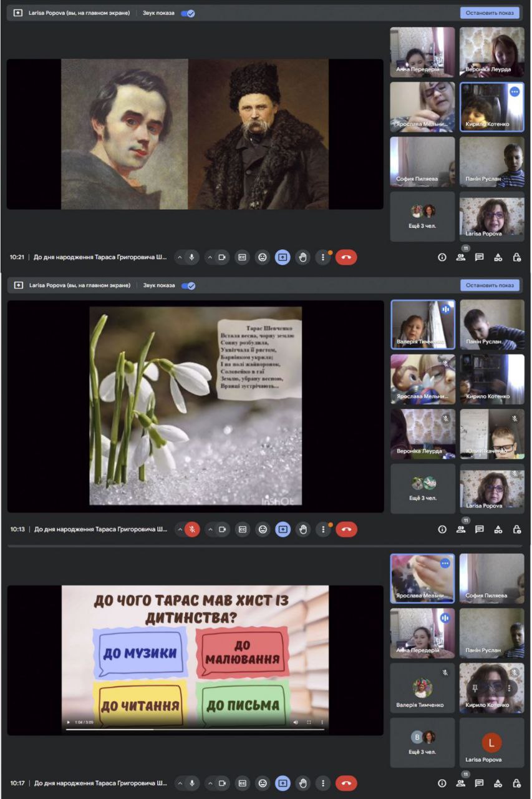Open emoji reactions in the 10:21 toolbar

click(263, 257)
